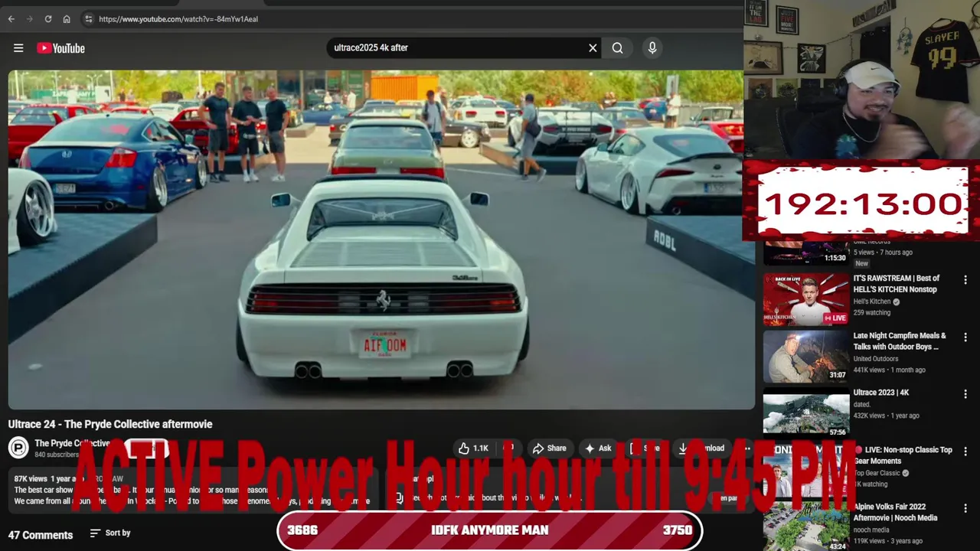The height and width of the screenshot is (551, 980).
Task: Open the Hell's Kitchen live stream thumbnail
Action: (806, 298)
